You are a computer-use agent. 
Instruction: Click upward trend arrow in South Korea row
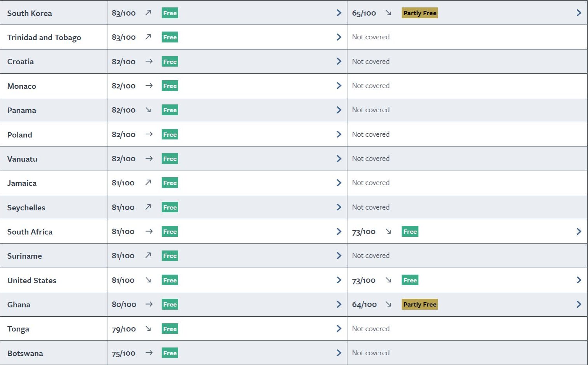tap(148, 13)
